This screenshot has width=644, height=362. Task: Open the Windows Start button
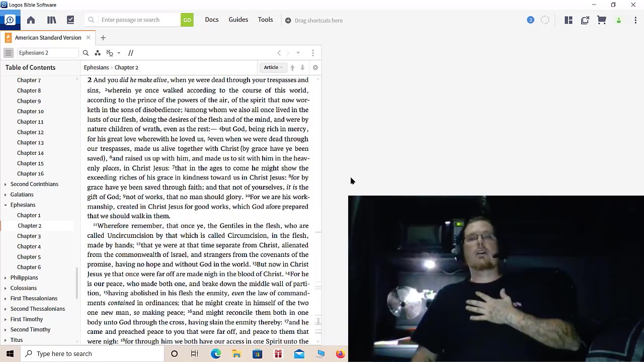[10, 353]
